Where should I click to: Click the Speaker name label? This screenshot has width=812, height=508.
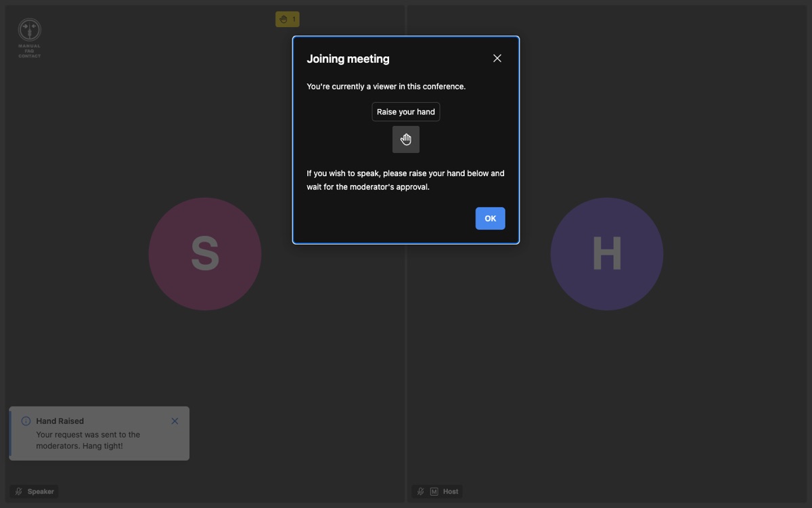[x=41, y=492]
